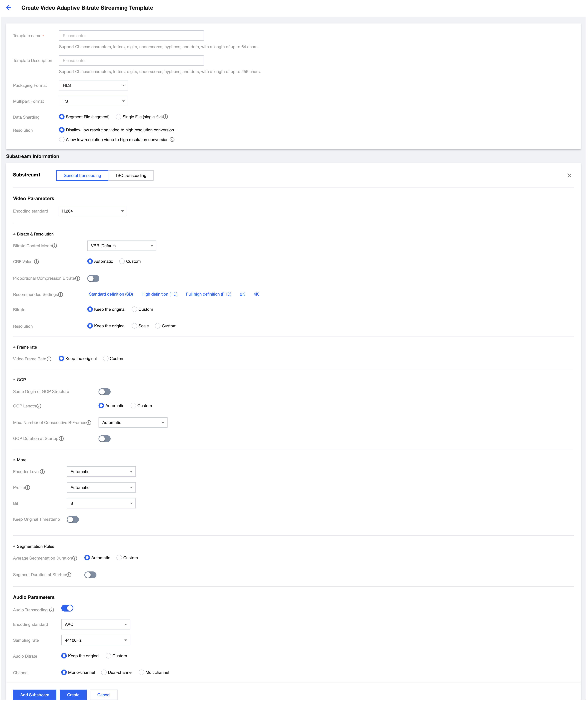Open Encoding standard H.264 dropdown
588x712 pixels.
[x=92, y=211]
